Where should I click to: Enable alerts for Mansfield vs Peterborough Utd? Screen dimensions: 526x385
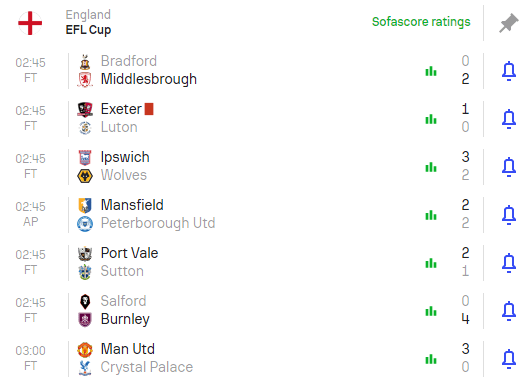click(x=509, y=215)
